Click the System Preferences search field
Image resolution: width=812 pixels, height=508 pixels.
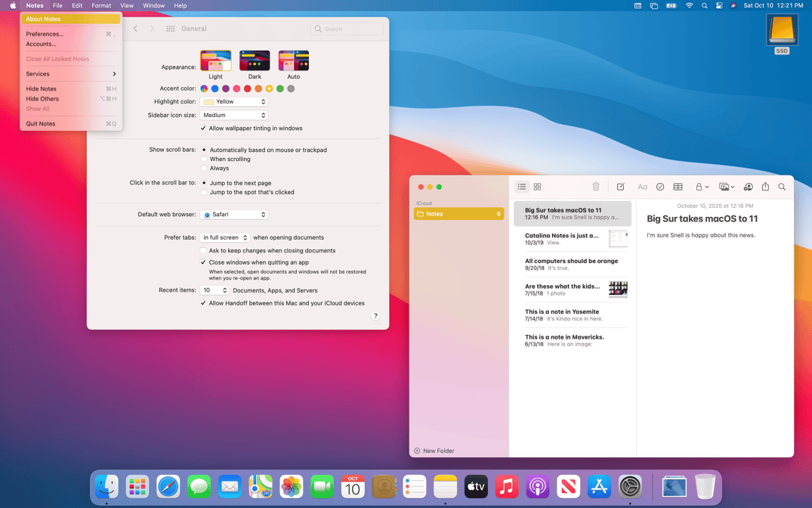[x=347, y=29]
